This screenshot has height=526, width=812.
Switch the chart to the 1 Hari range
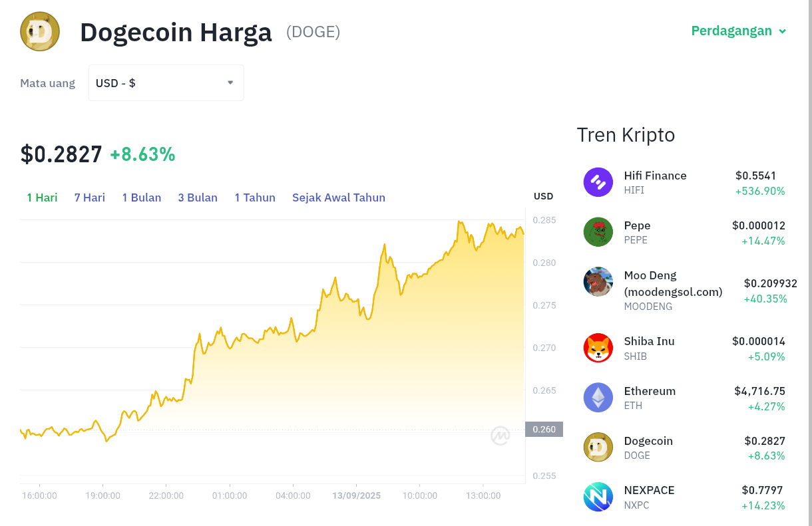(42, 197)
